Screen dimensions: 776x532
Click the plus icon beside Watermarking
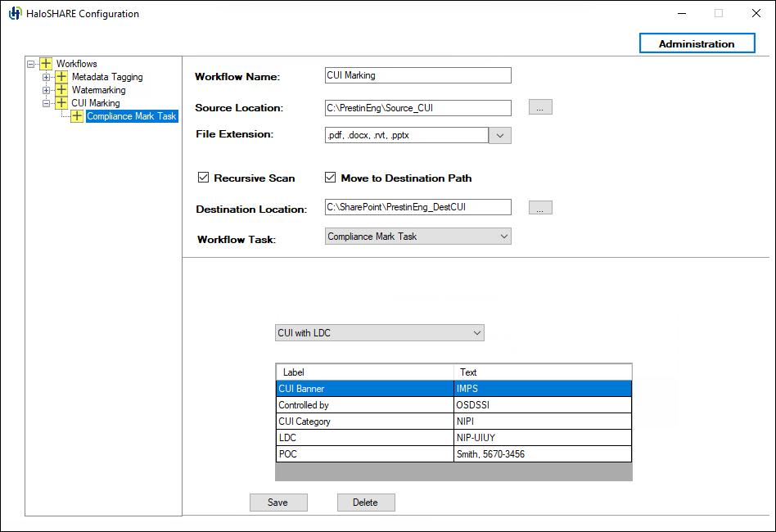pyautogui.click(x=61, y=90)
